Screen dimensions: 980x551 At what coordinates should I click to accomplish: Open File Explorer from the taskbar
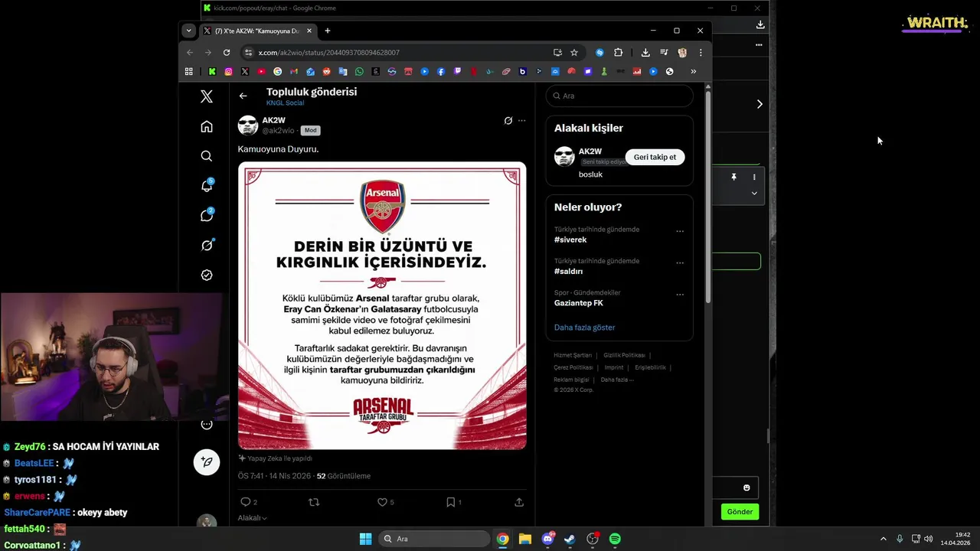[524, 539]
